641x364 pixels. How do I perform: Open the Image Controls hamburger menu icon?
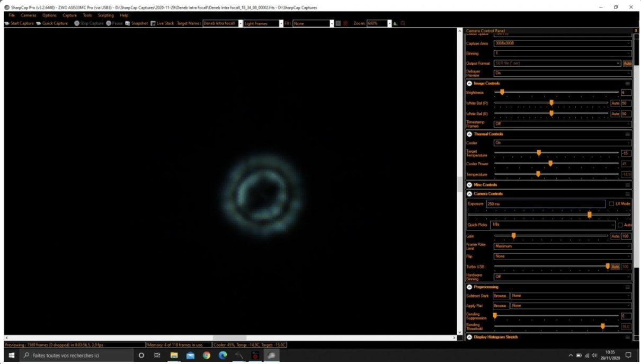(628, 83)
